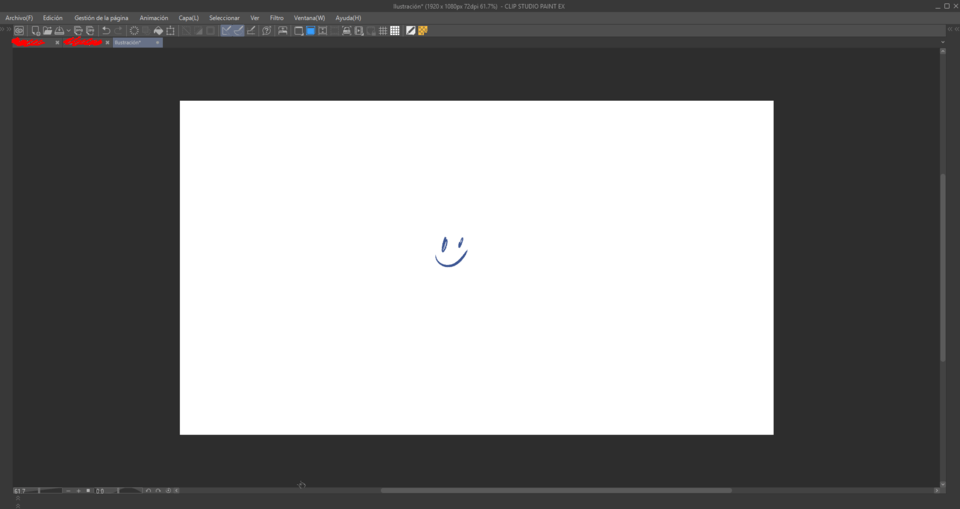Toggle Snap to Special Ruler
This screenshot has width=960, height=509.
point(239,31)
